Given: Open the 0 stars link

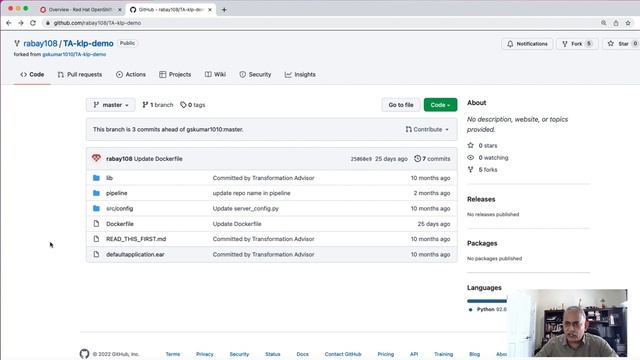Looking at the screenshot, I should coord(482,145).
